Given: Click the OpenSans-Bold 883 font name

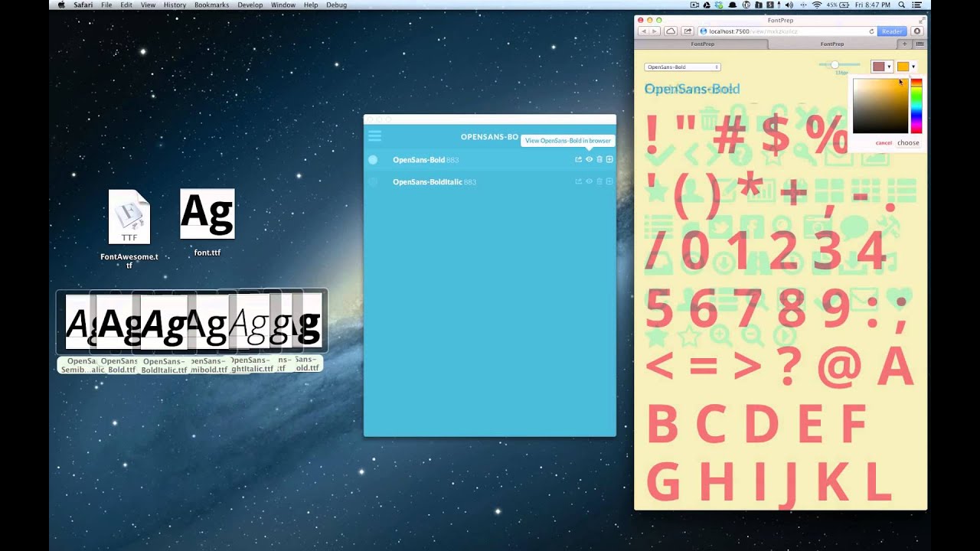Looking at the screenshot, I should [x=426, y=160].
